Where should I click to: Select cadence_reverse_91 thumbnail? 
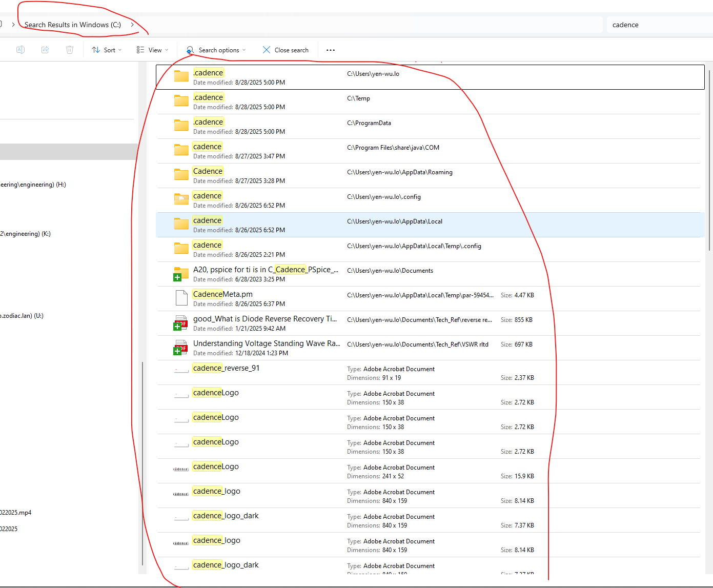click(x=181, y=371)
